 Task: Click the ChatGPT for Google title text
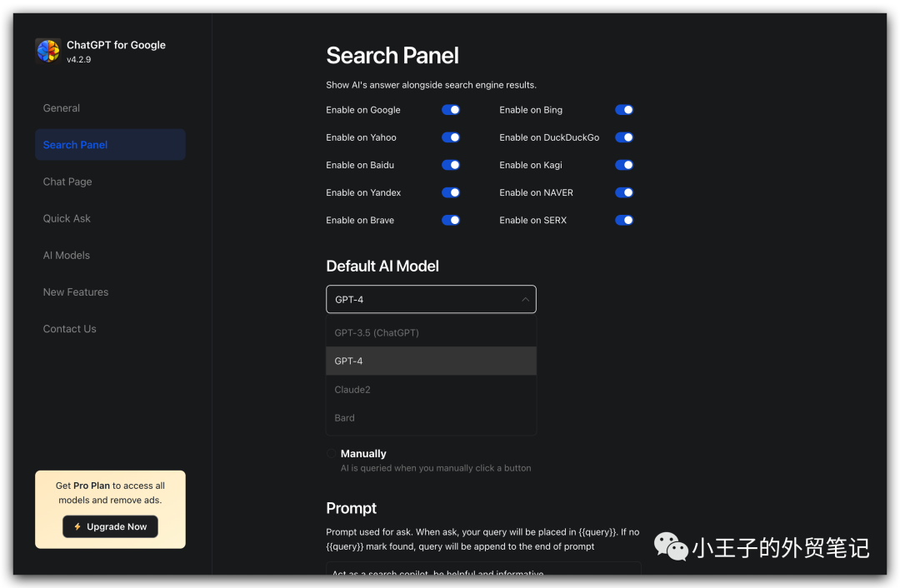pos(116,45)
